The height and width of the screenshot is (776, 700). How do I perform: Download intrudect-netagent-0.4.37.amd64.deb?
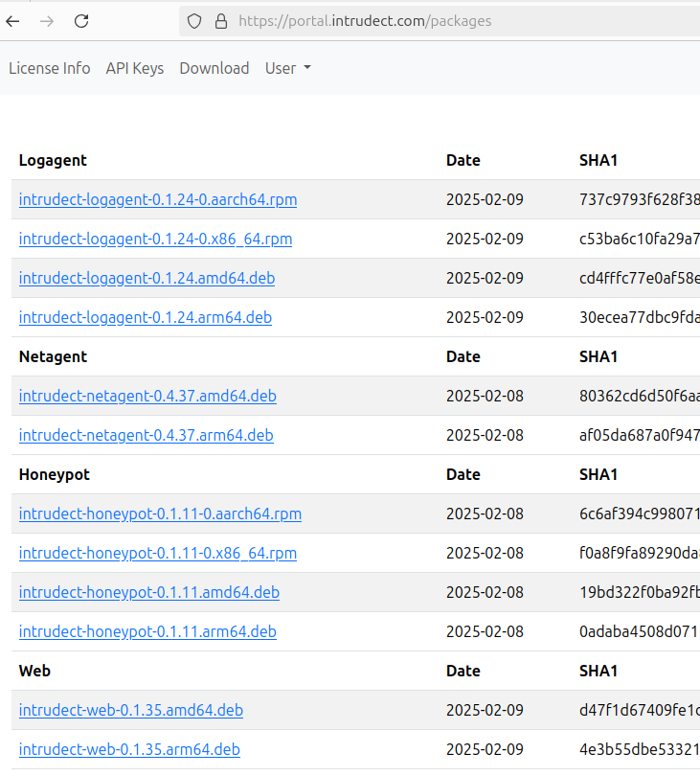147,396
